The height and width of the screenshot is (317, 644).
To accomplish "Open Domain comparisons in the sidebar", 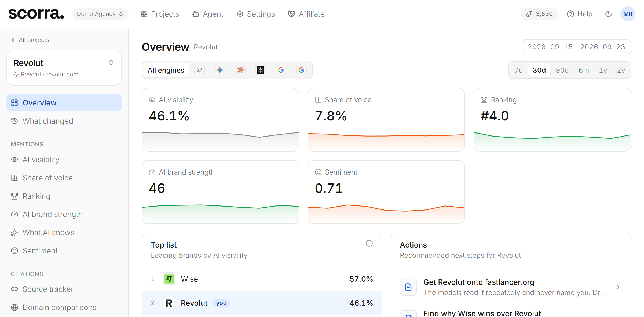I will point(64,307).
